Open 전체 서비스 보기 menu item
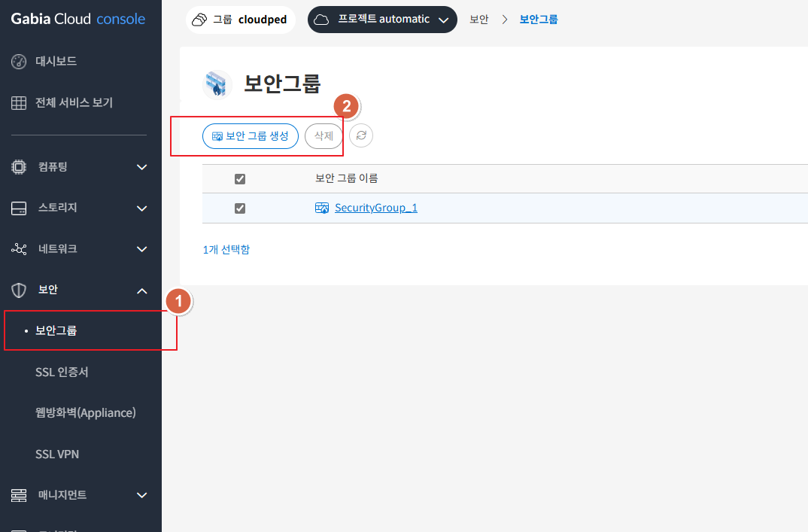This screenshot has width=808, height=532. [x=74, y=102]
